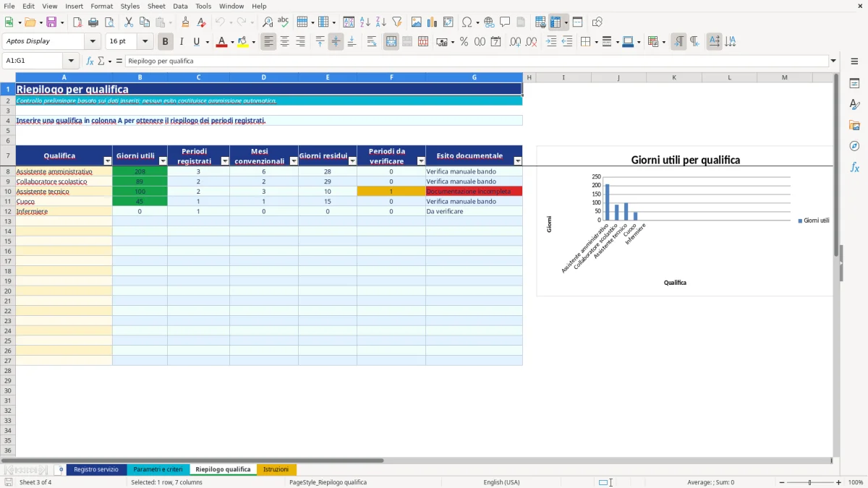Add decimal place icon

[516, 42]
